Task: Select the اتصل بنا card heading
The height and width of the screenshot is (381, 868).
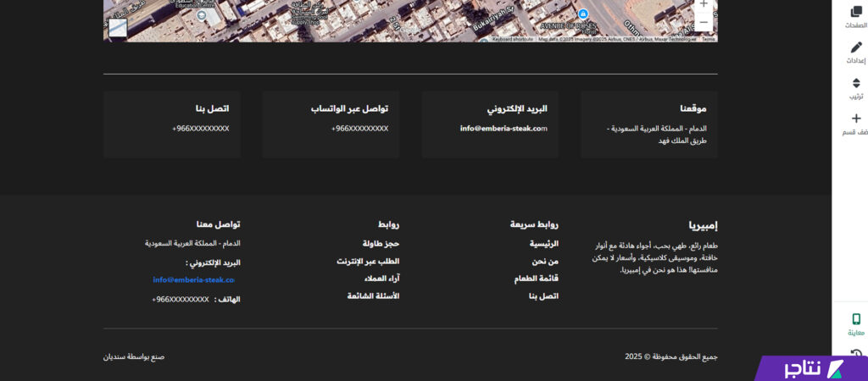Action: click(x=212, y=108)
